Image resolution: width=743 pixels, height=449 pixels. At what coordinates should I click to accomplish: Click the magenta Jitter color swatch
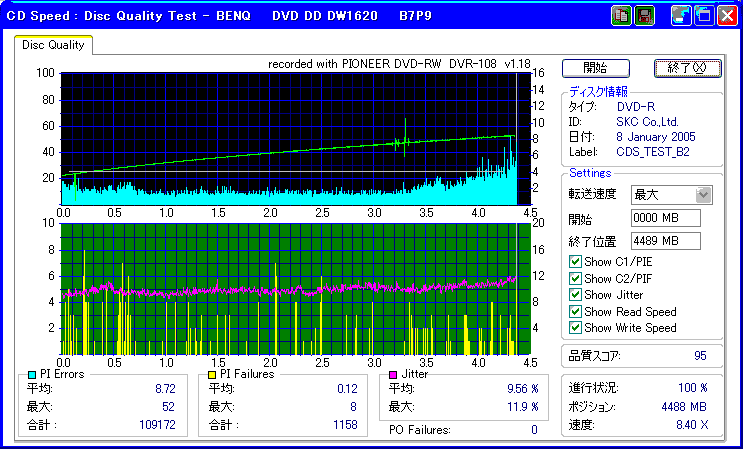[x=393, y=375]
